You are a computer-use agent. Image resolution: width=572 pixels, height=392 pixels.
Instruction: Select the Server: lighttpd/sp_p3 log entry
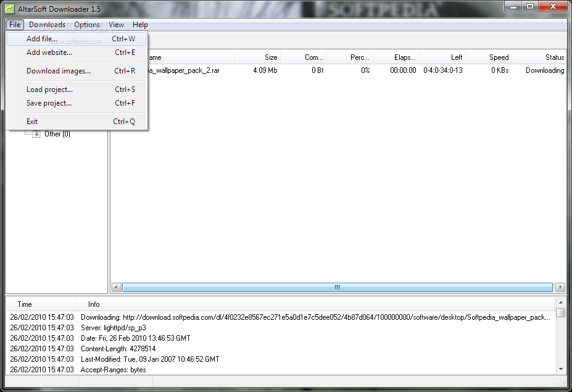coord(281,328)
